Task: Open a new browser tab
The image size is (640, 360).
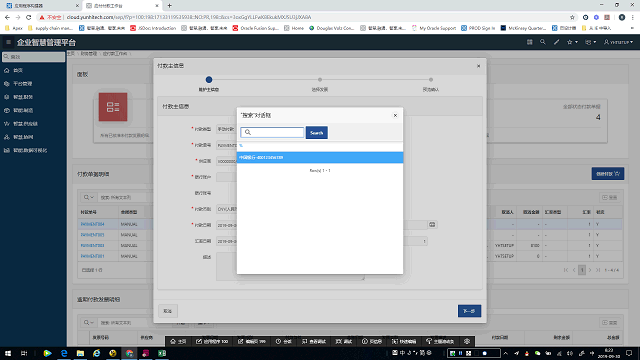Action: (169, 6)
